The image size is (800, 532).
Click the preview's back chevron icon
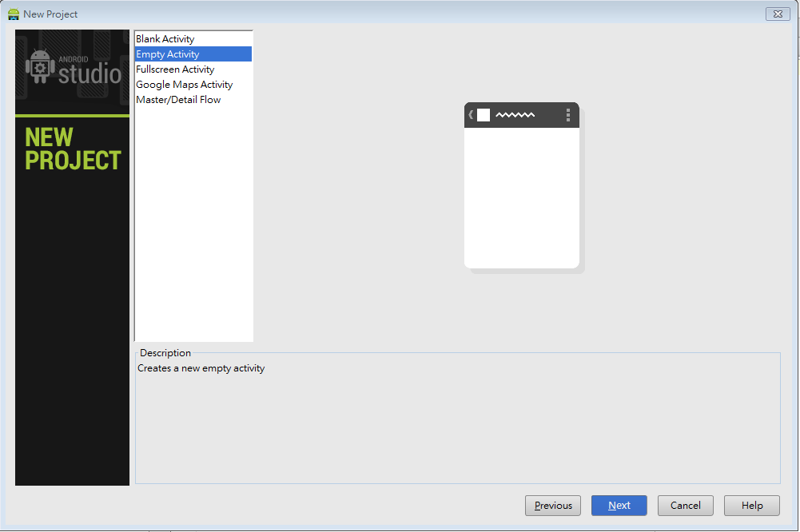(x=471, y=115)
